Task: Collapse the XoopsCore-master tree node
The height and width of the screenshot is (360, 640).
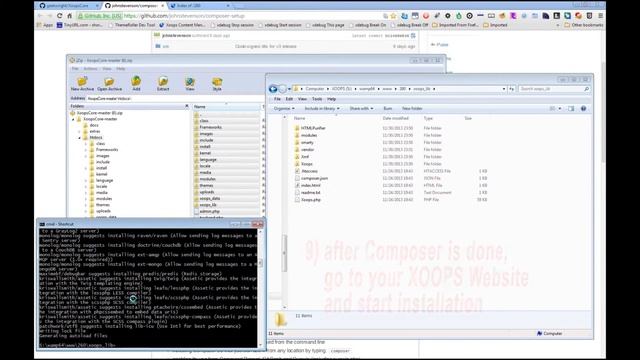Action: pos(73,119)
